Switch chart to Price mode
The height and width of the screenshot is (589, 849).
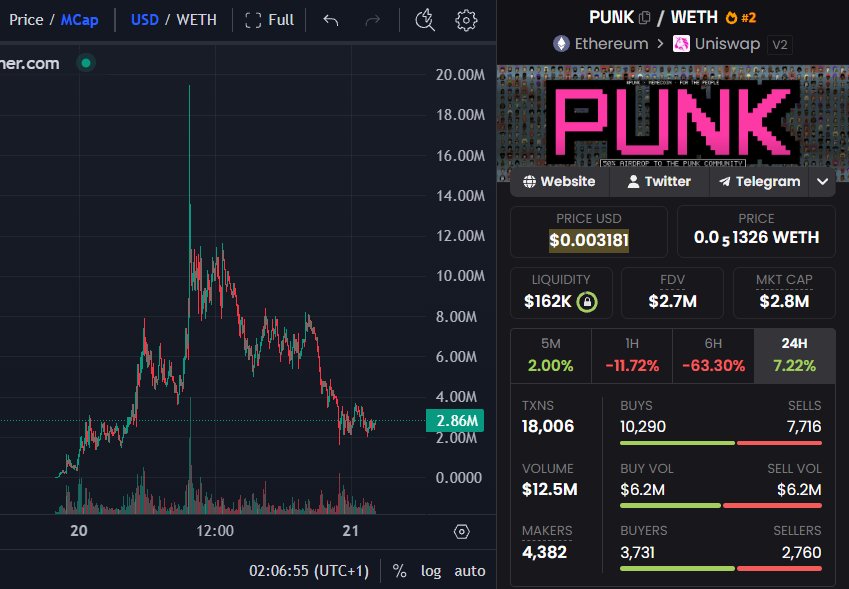pos(26,20)
